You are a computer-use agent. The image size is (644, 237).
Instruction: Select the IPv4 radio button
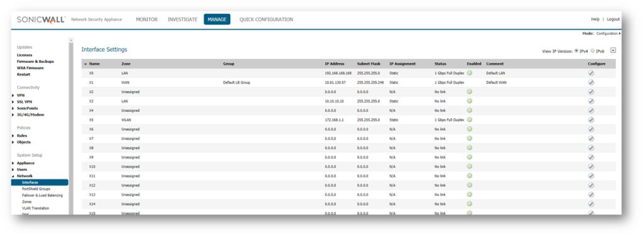coord(577,51)
